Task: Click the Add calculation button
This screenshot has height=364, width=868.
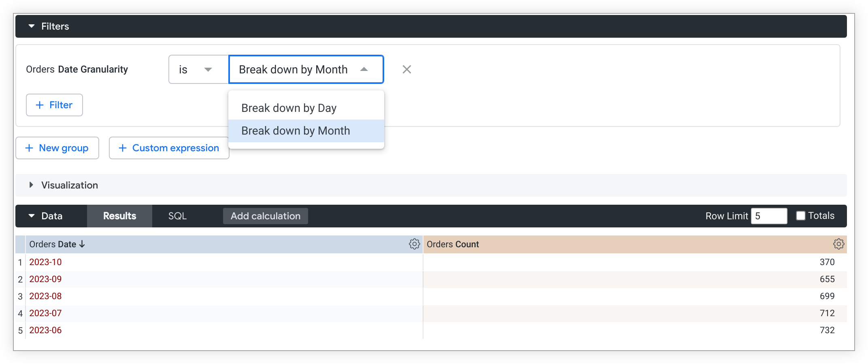Action: pos(265,216)
